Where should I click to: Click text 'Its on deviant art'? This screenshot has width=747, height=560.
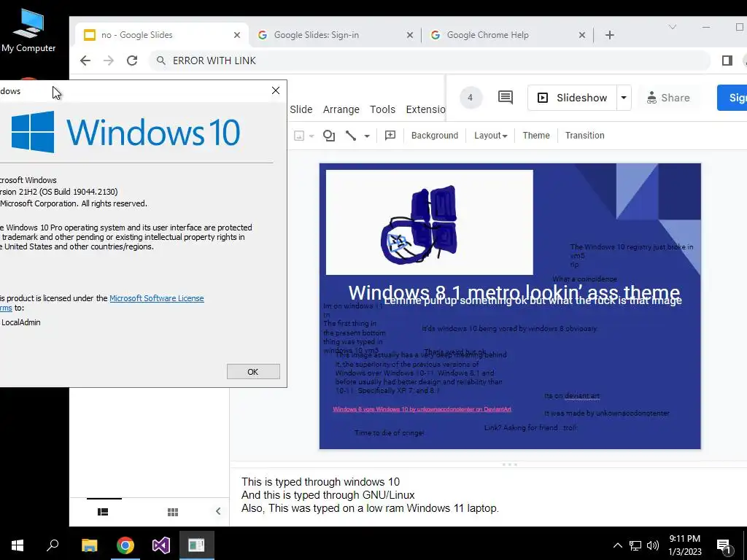(x=572, y=396)
